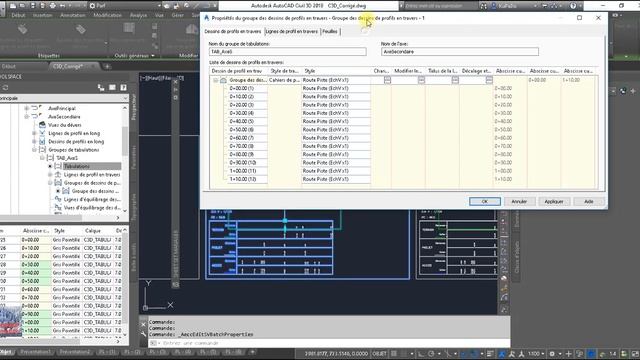
Task: Select Vues du dévers tree item
Action: click(x=64, y=125)
